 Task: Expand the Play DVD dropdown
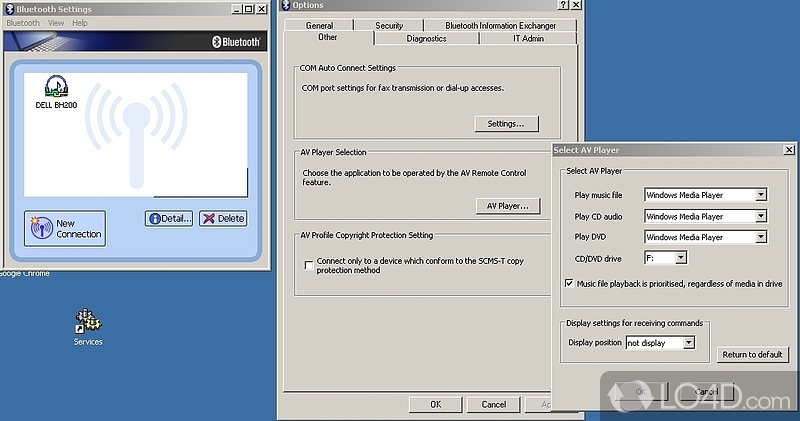[761, 237]
